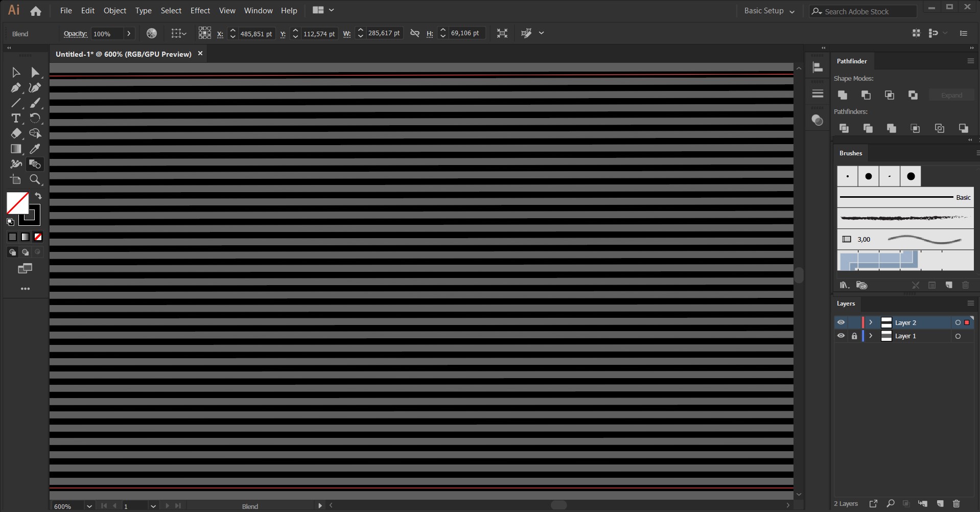This screenshot has height=512, width=980.
Task: Open the zoom level dropdown
Action: pos(89,506)
